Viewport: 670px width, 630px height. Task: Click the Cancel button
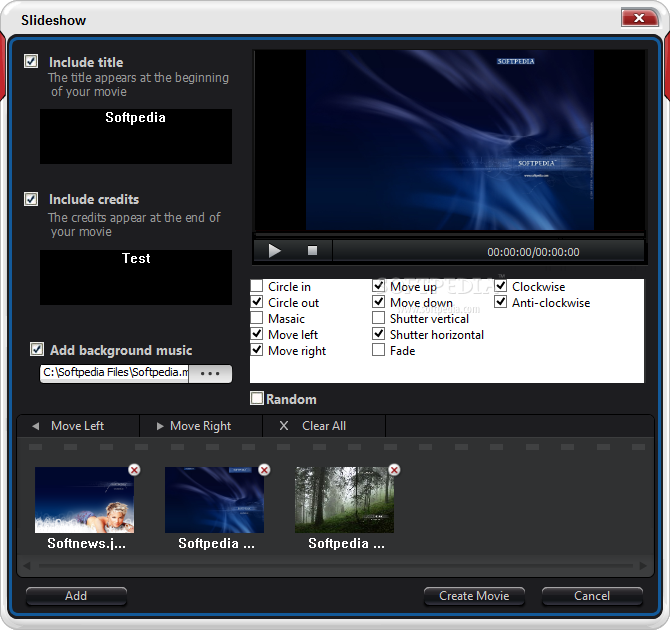coord(592,596)
